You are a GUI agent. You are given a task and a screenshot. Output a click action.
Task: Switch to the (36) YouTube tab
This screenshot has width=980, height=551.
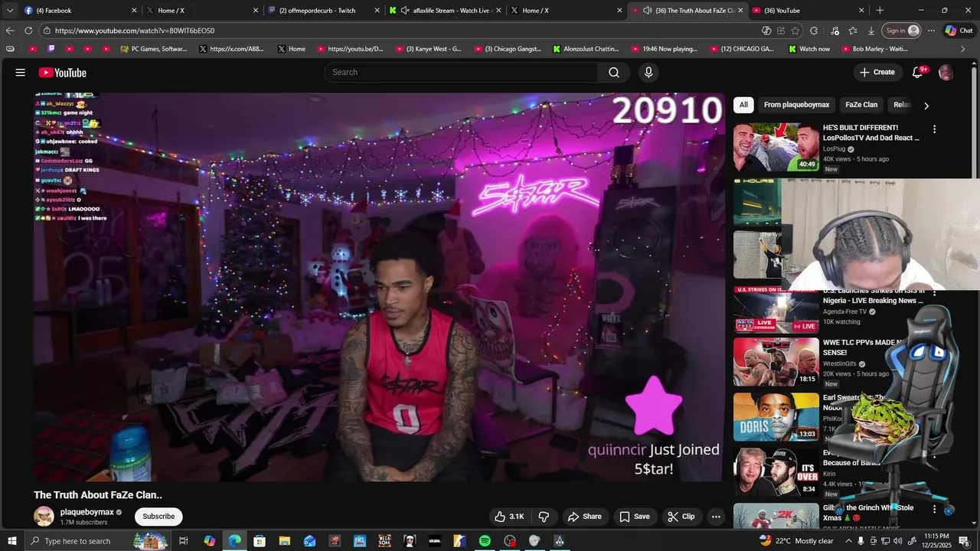(x=809, y=11)
